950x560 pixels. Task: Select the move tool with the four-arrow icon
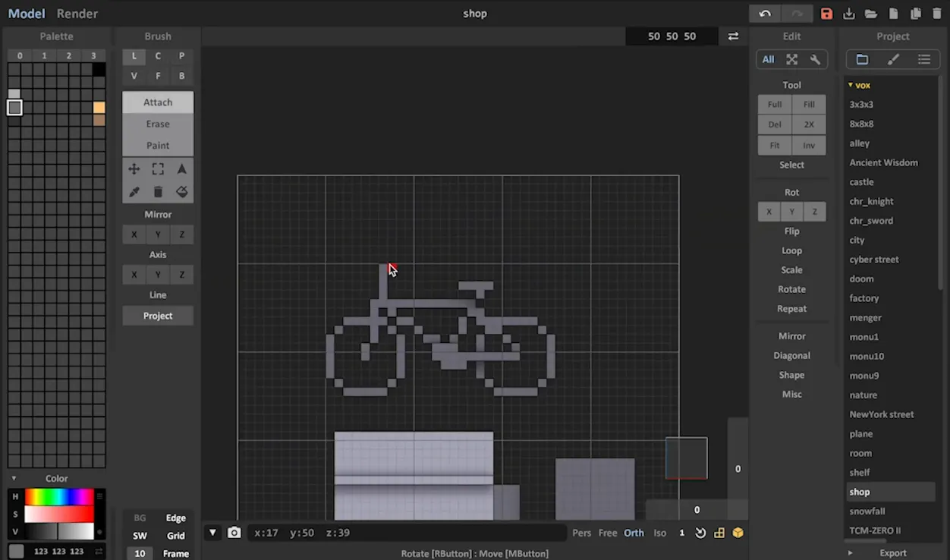tap(134, 169)
